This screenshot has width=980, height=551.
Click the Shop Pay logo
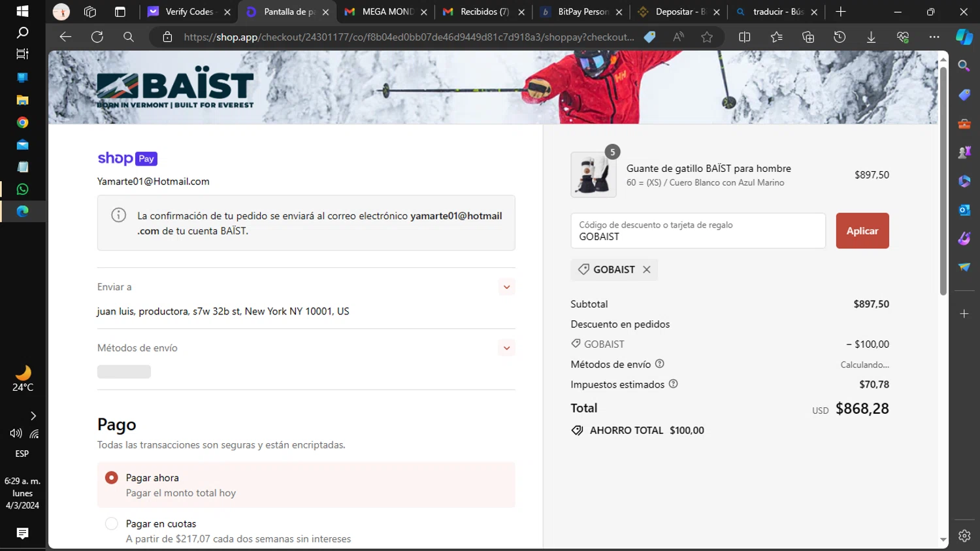[127, 158]
